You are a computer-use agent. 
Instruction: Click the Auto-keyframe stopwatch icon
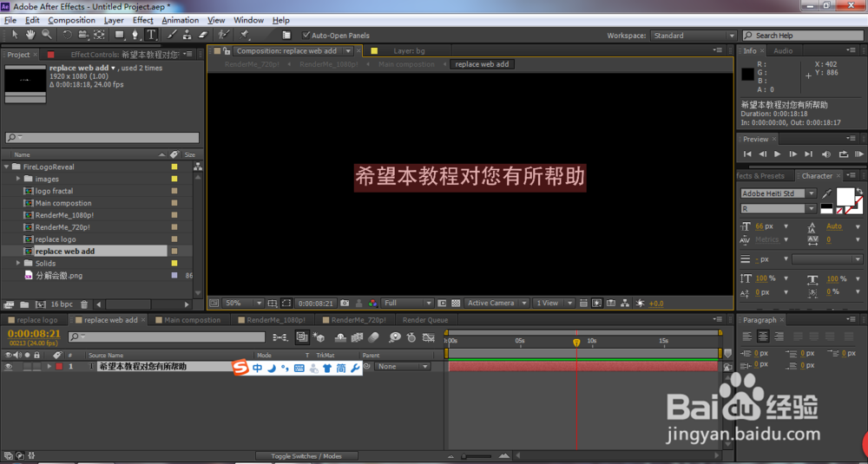point(411,337)
